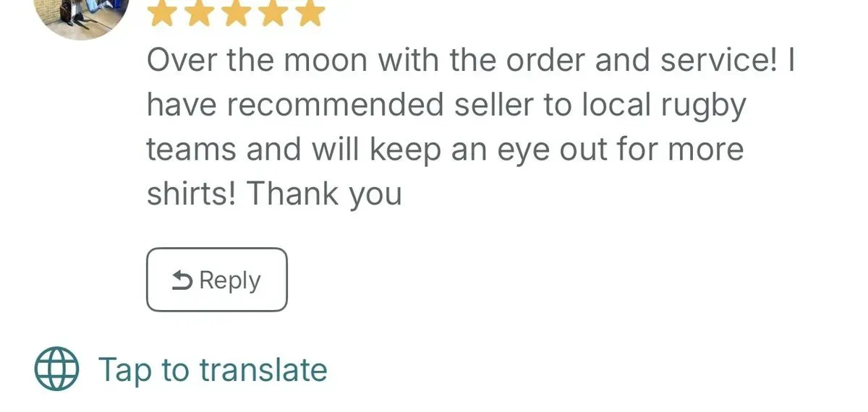Click the curved arrow icon inside Reply
The height and width of the screenshot is (412, 868).
click(x=182, y=280)
